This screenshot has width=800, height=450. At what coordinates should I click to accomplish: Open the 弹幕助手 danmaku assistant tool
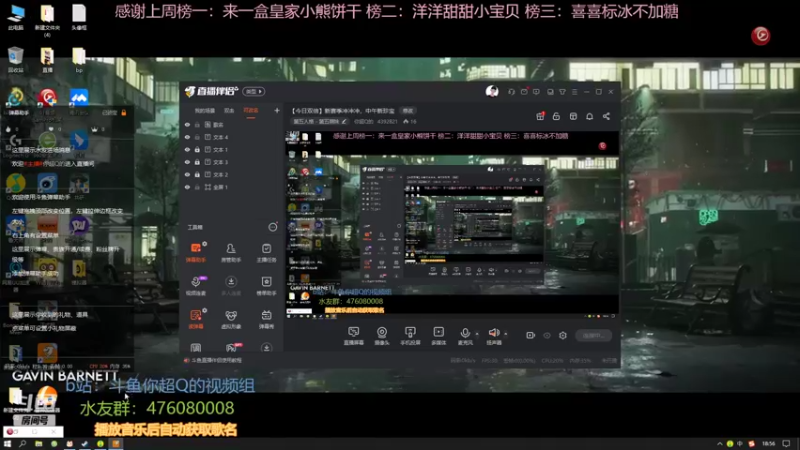[x=196, y=252]
